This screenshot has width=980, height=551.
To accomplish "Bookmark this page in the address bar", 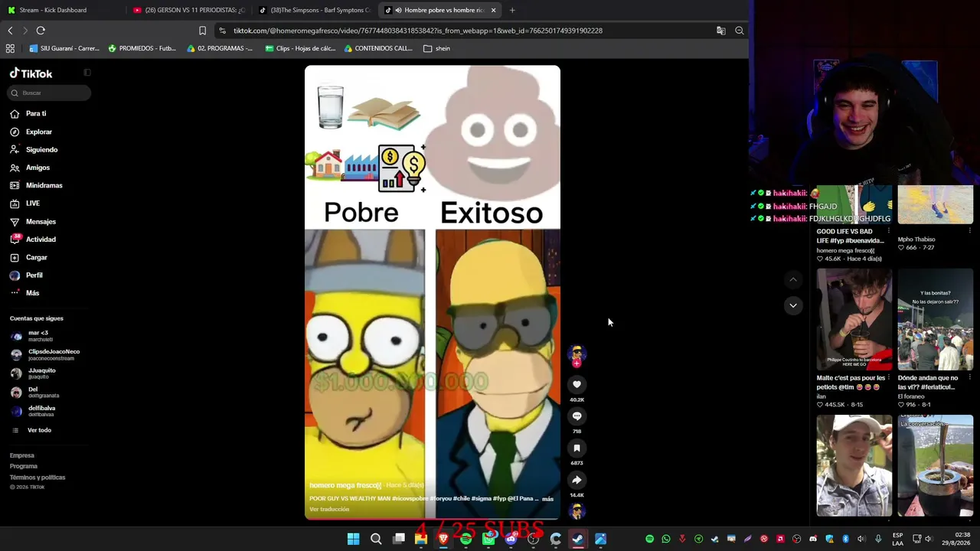I will tap(202, 31).
